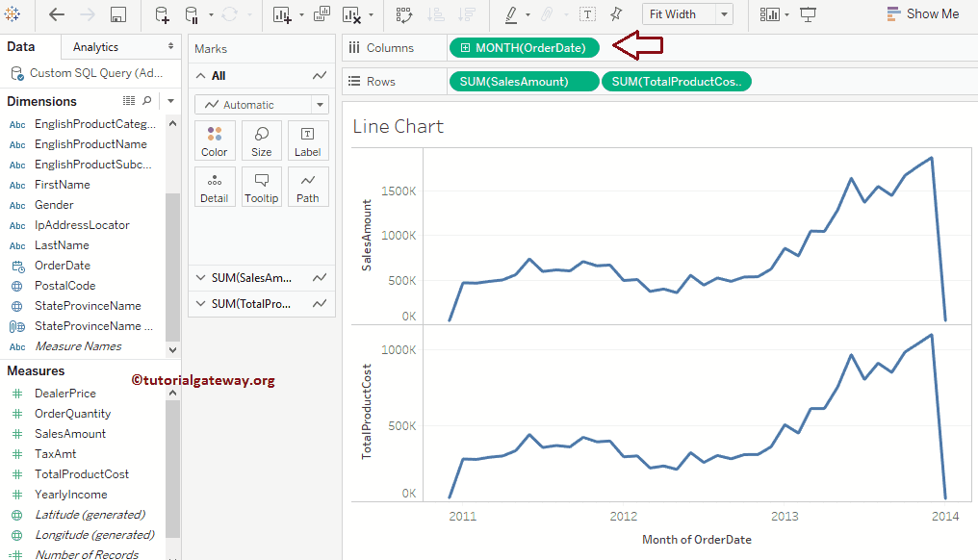Click the SUM(TotalProductCost) pill in Rows
This screenshot has width=978, height=560.
coord(676,82)
